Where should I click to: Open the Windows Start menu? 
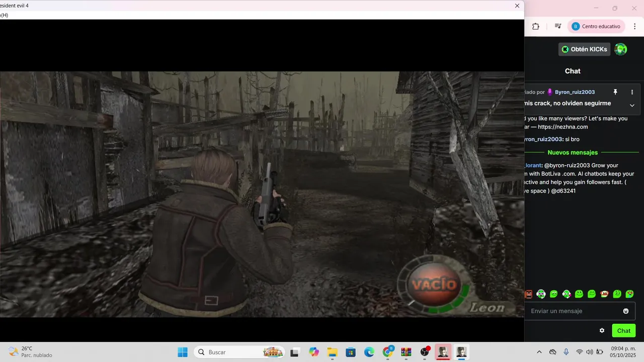[x=182, y=352]
